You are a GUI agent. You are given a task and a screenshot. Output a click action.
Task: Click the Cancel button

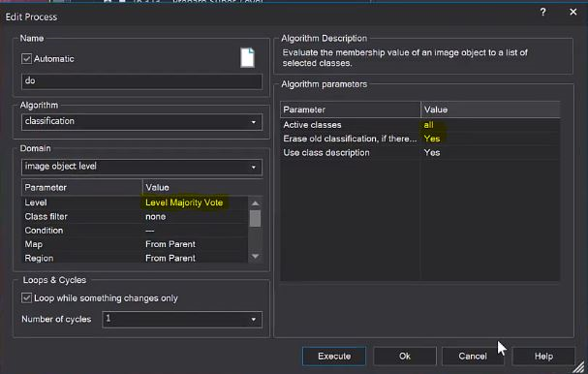(x=473, y=356)
